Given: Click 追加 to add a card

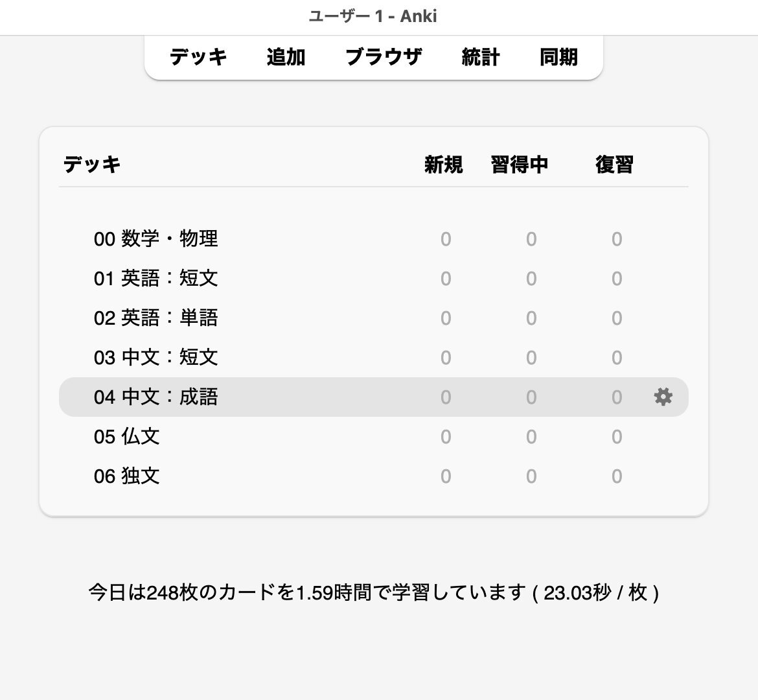Looking at the screenshot, I should (x=286, y=57).
